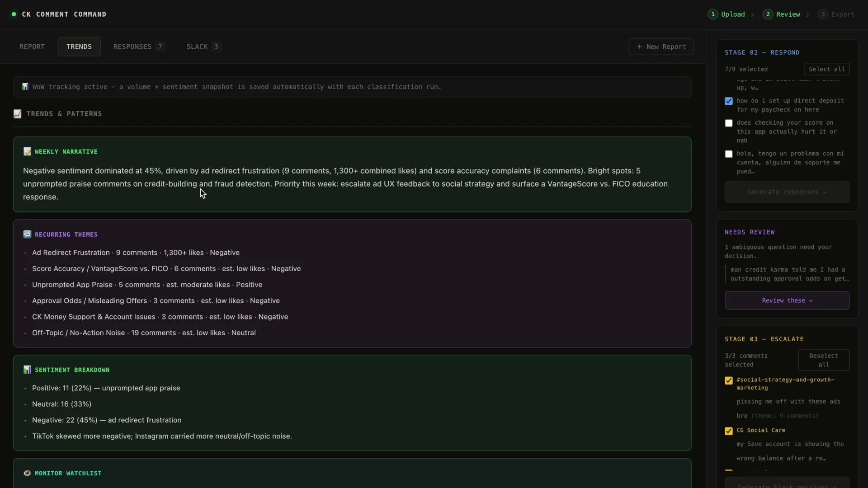Click the Sentiment Breakdown bar chart icon
The height and width of the screenshot is (488, 868).
click(x=27, y=370)
